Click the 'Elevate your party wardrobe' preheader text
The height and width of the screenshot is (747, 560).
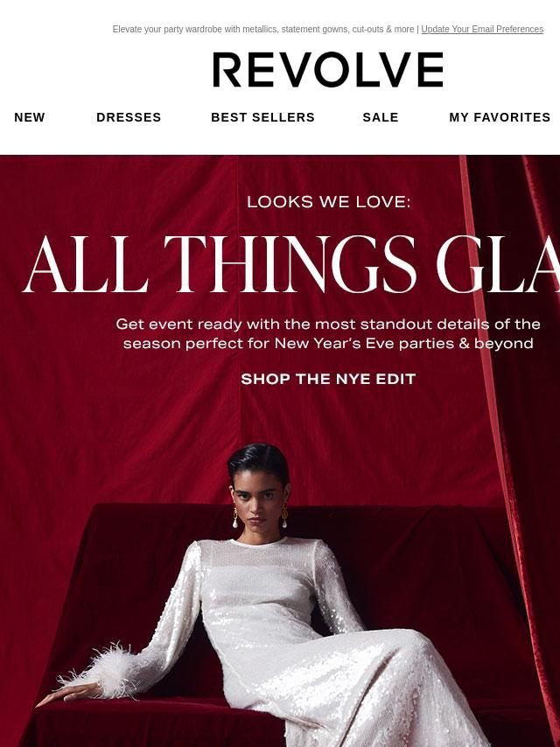click(263, 29)
